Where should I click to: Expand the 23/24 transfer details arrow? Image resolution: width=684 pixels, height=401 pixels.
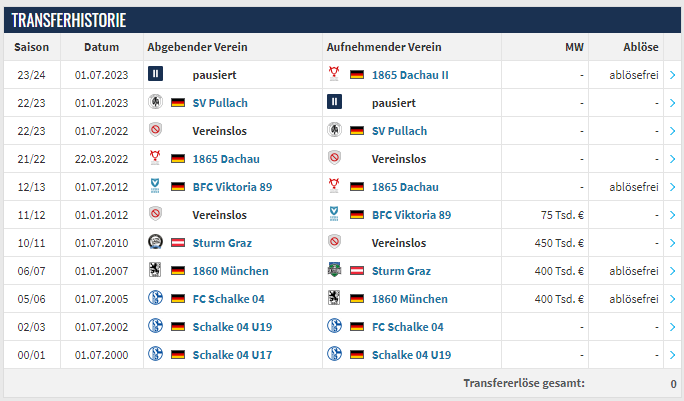tap(673, 74)
